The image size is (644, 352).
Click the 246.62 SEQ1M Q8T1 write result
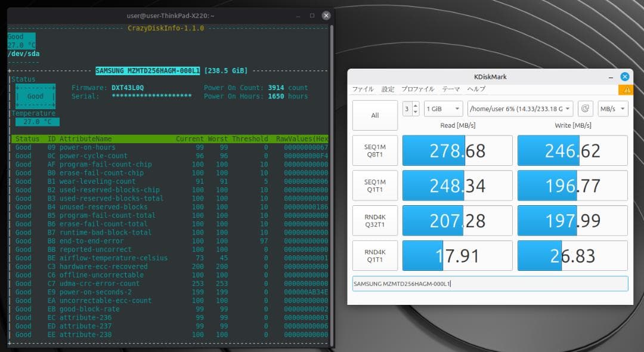click(572, 151)
